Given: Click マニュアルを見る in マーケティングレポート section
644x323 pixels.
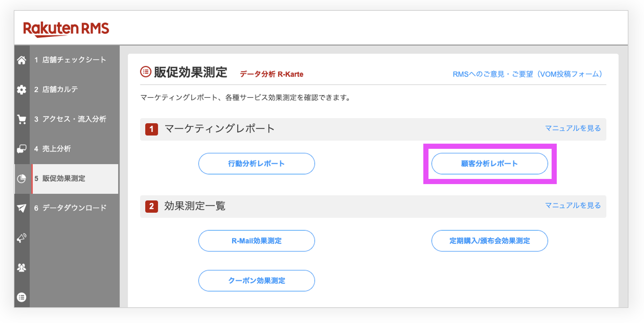Looking at the screenshot, I should point(573,128).
